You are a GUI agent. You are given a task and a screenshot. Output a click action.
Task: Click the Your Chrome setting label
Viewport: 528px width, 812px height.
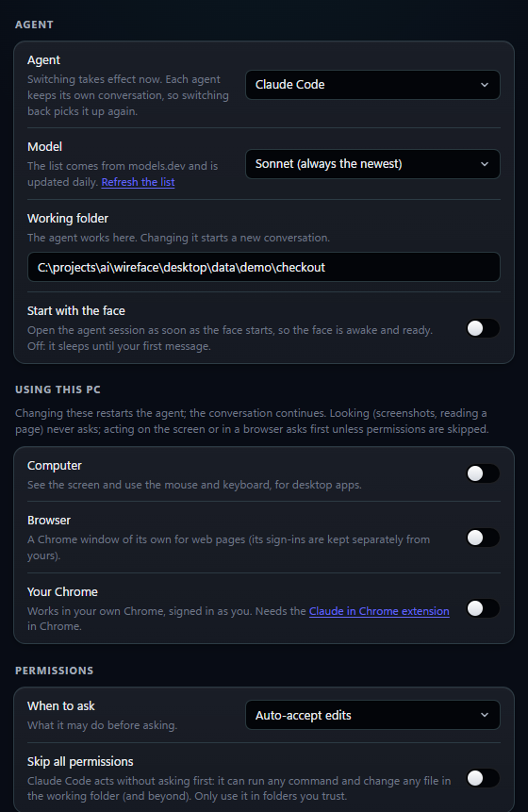[x=62, y=592]
